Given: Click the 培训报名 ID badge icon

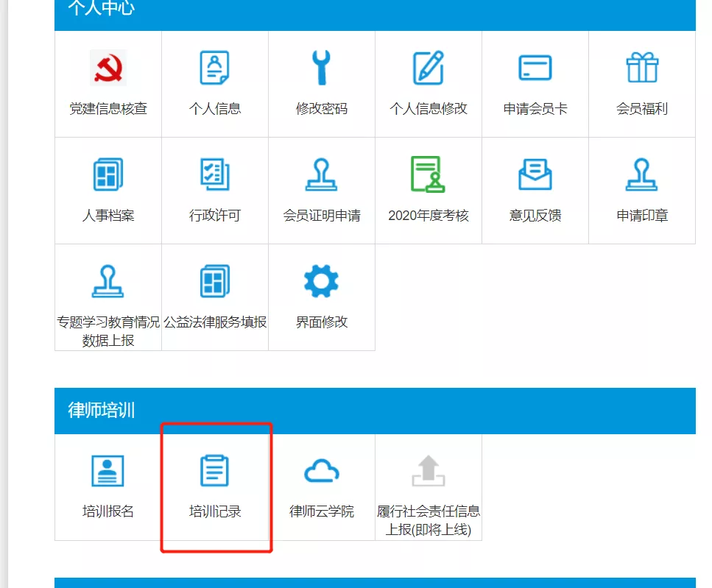Looking at the screenshot, I should tap(108, 471).
